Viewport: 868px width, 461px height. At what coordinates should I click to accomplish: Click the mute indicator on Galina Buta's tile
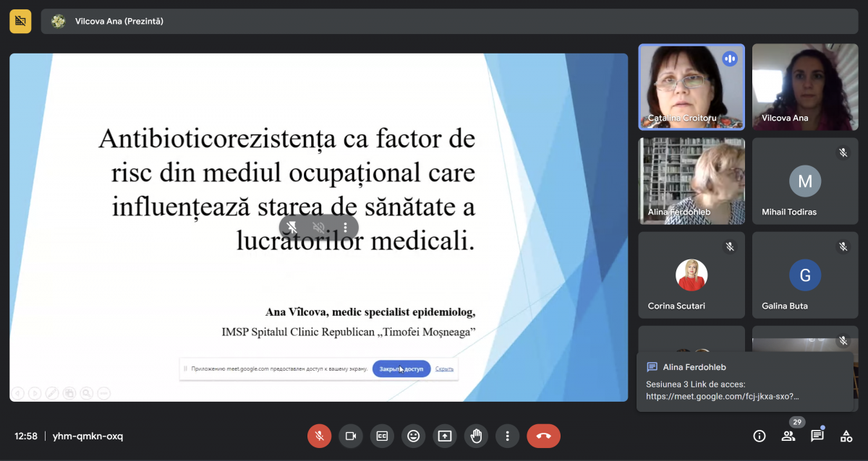point(843,246)
